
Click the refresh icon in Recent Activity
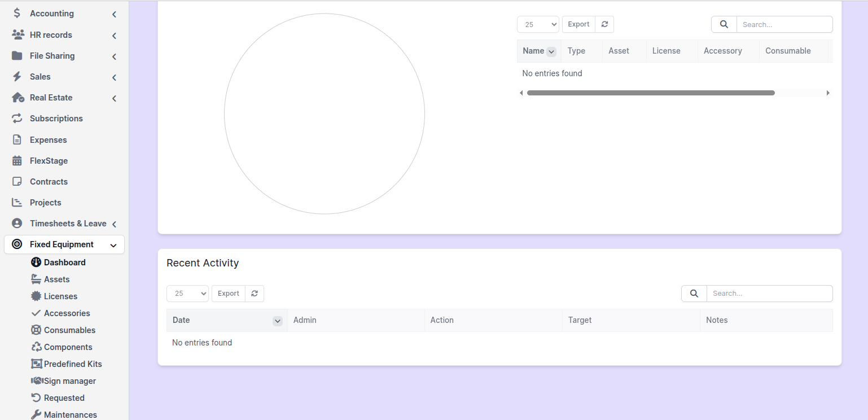[x=255, y=294]
